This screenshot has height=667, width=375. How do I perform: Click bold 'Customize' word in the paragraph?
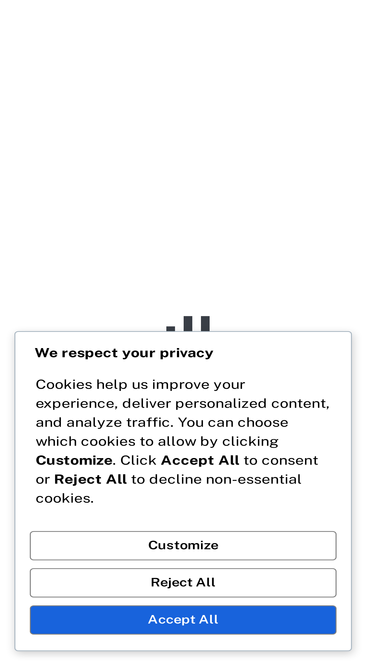[x=74, y=460]
